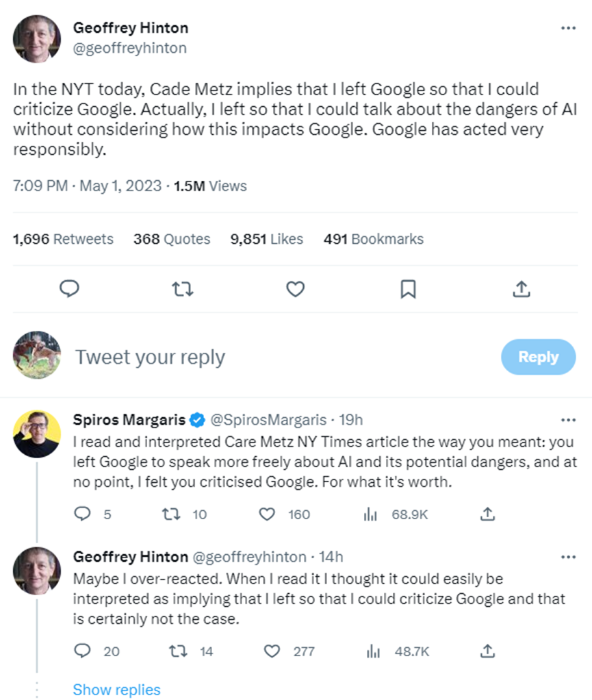The width and height of the screenshot is (592, 700).
Task: Click the blue Reply button
Action: pyautogui.click(x=538, y=357)
